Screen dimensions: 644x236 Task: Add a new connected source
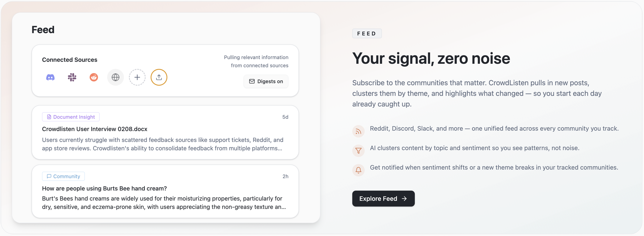click(x=137, y=77)
